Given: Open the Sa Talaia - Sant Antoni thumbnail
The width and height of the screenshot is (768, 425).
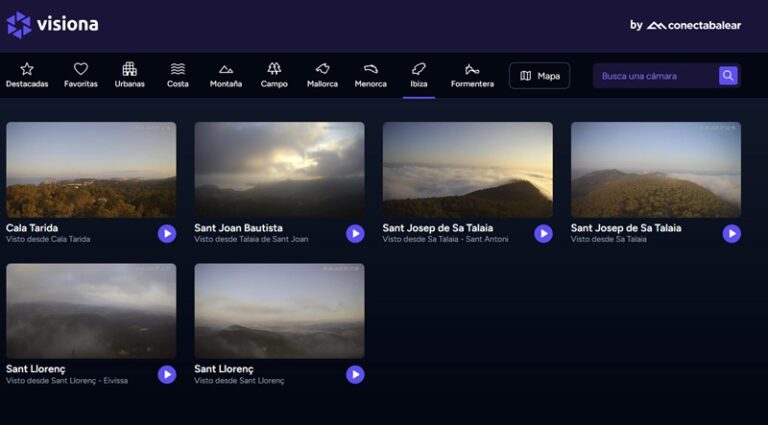Looking at the screenshot, I should (x=468, y=169).
